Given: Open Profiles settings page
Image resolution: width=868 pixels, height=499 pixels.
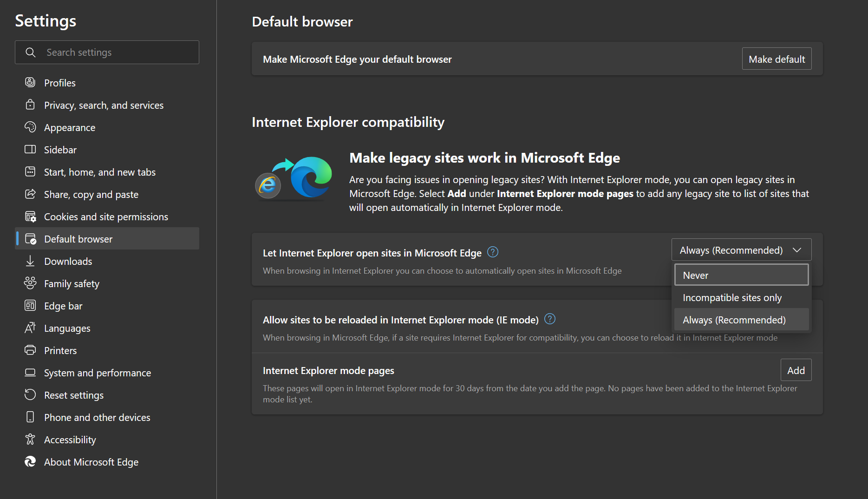Looking at the screenshot, I should pyautogui.click(x=107, y=83).
